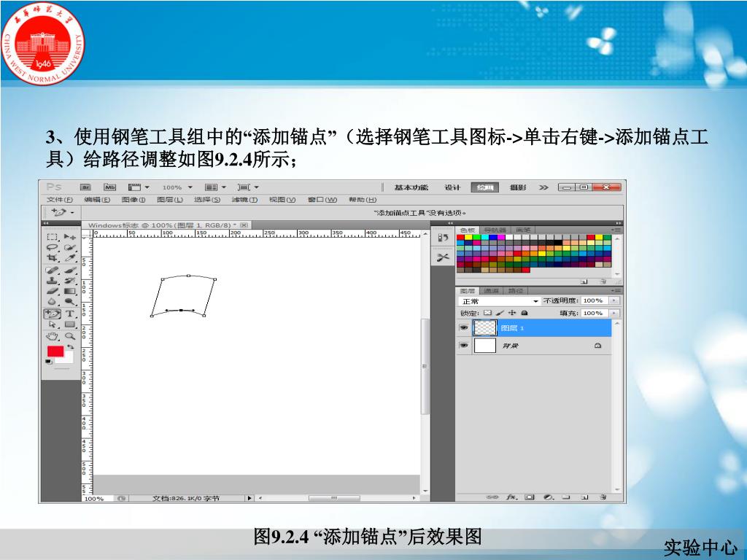
Task: Click the layer style fx button
Action: coord(512,497)
